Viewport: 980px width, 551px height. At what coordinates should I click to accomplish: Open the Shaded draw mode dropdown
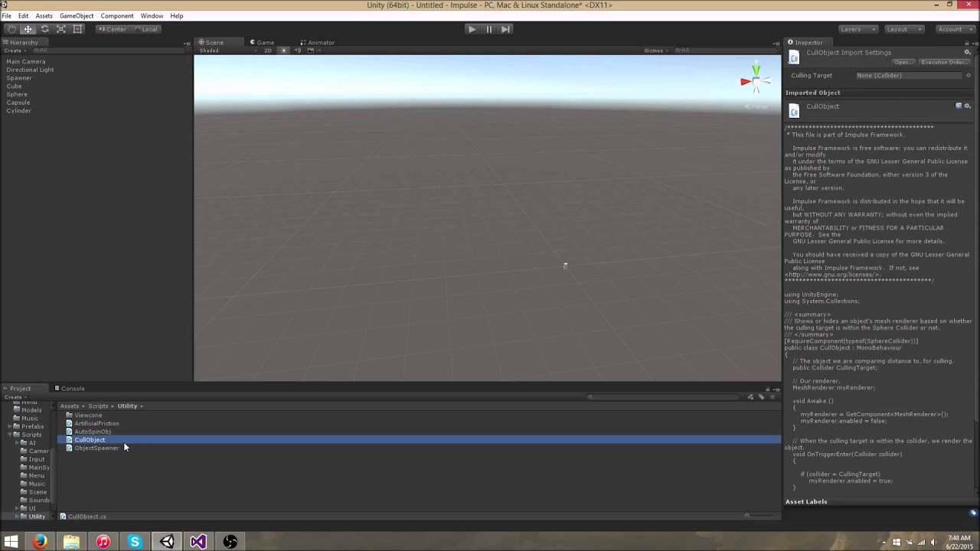pos(228,51)
